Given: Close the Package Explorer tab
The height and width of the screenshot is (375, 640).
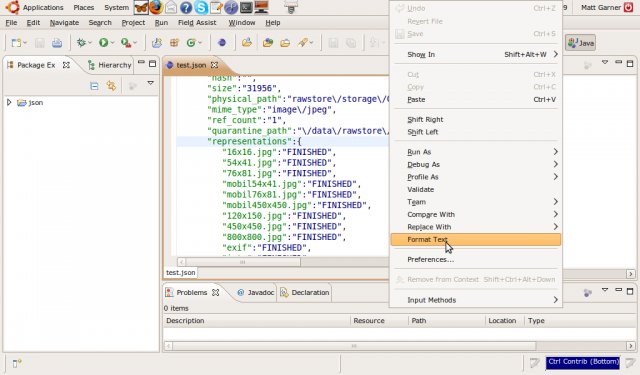Looking at the screenshot, I should (x=66, y=65).
